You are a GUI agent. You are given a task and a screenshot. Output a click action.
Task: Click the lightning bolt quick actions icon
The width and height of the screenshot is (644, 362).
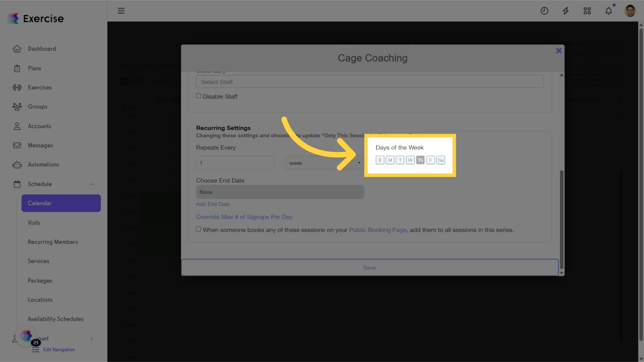click(x=566, y=11)
